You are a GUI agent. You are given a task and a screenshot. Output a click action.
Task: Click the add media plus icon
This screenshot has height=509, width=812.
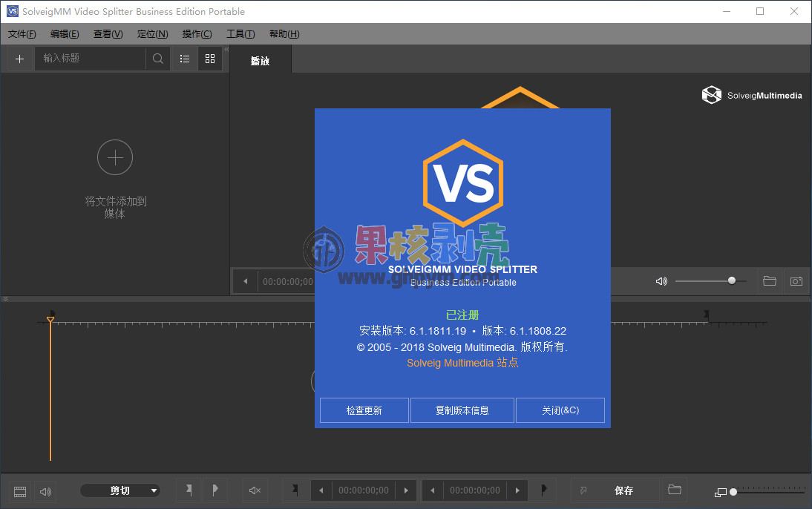[x=19, y=59]
